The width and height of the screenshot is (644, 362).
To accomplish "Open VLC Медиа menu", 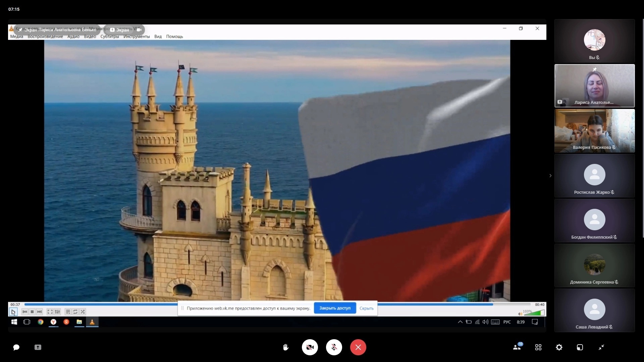I will coord(17,37).
